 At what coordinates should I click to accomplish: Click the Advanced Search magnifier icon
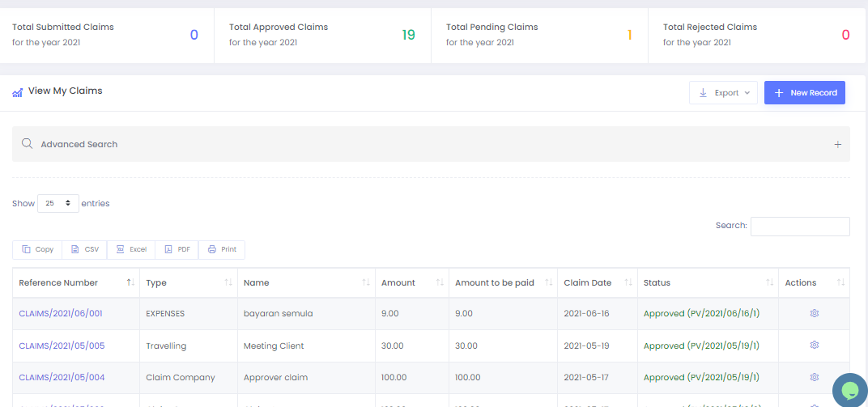28,144
